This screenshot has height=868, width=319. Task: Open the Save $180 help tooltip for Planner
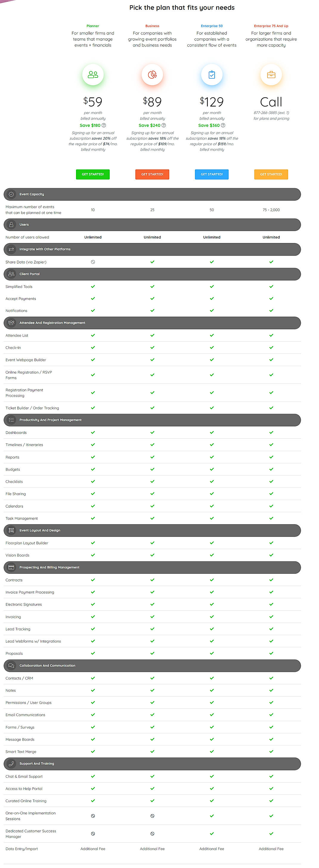[103, 125]
